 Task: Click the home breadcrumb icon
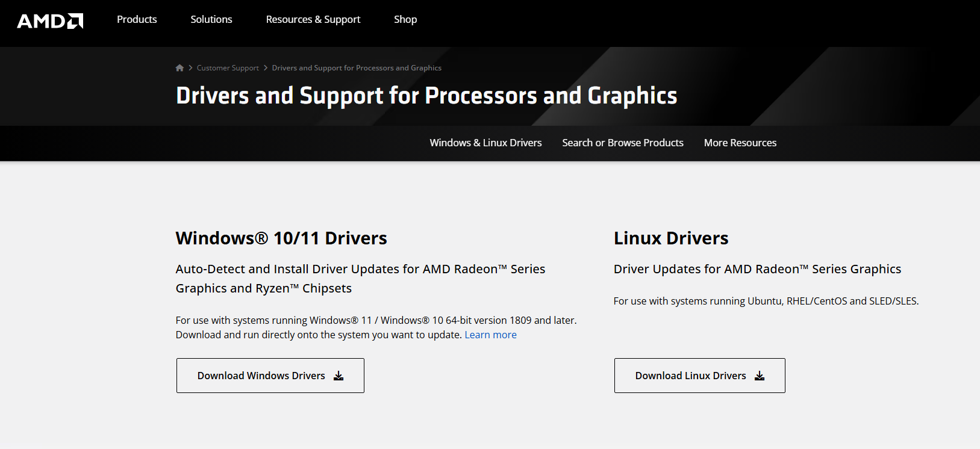pos(179,68)
